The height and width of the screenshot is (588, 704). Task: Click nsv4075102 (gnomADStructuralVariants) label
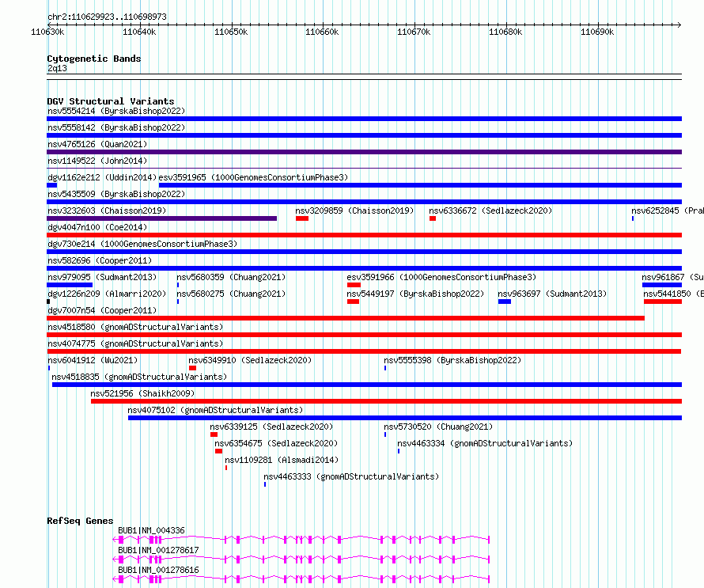(215, 410)
